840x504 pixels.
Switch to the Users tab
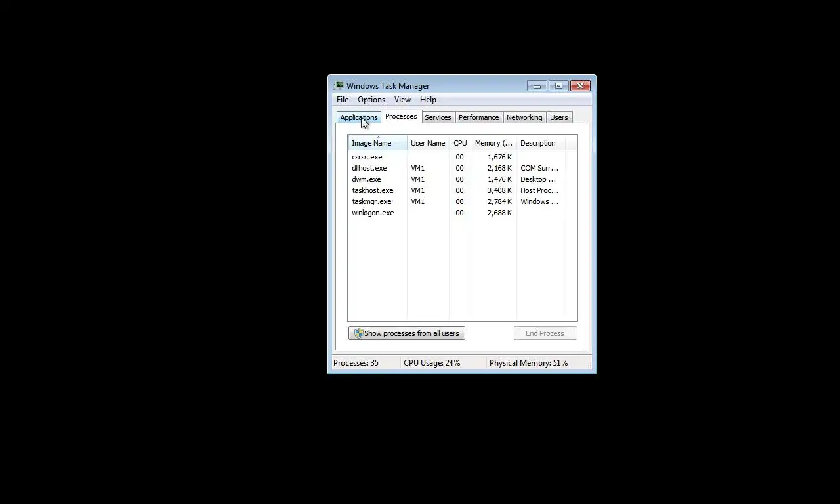[559, 117]
